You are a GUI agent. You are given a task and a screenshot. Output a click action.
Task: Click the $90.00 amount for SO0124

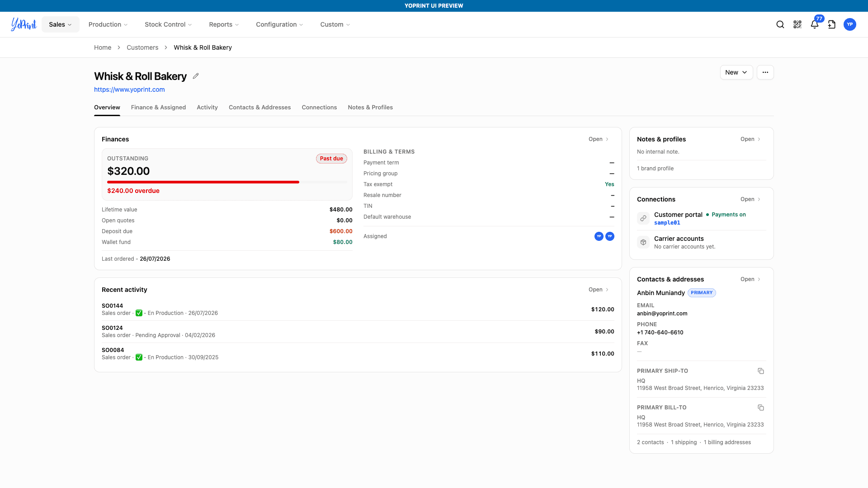(x=604, y=332)
